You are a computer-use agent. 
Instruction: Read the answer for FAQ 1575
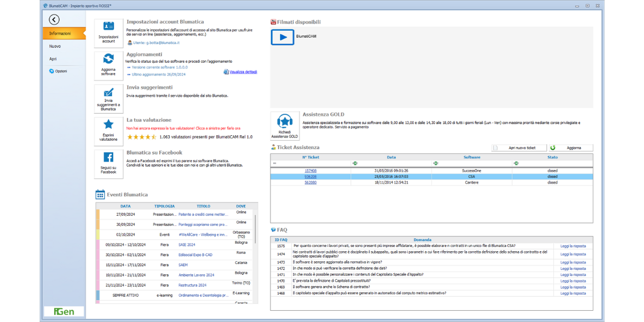point(573,246)
